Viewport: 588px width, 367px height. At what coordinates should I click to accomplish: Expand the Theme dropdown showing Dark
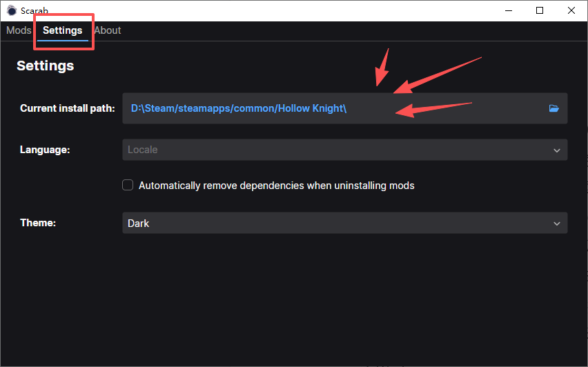pyautogui.click(x=344, y=223)
